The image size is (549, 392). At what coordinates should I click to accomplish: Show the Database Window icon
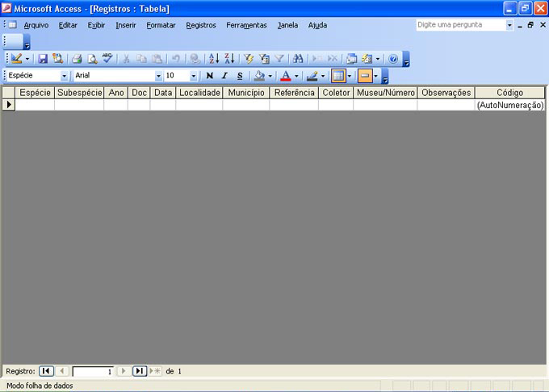[x=351, y=59]
